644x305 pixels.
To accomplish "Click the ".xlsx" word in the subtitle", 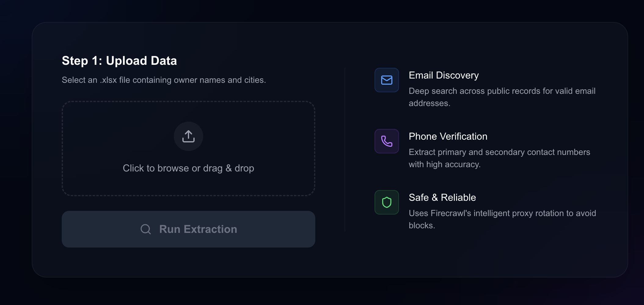I will pos(108,80).
